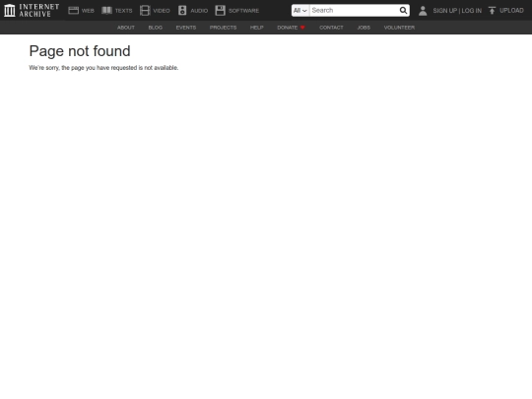Viewport: 532px width, 399px height.
Task: Click the Internet Archive logo
Action: point(32,10)
